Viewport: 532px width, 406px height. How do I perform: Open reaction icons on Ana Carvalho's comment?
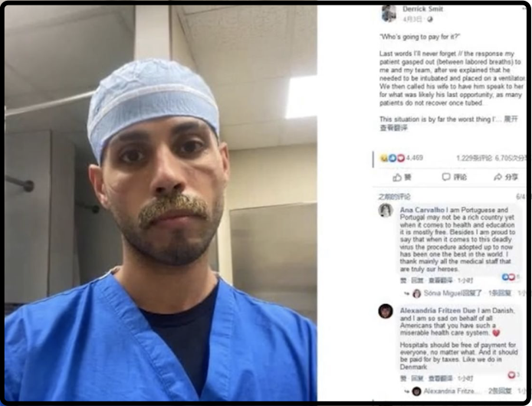pyautogui.click(x=508, y=277)
